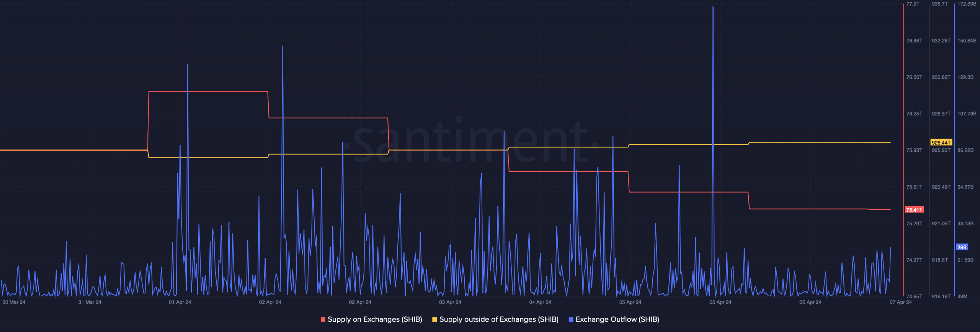Click the 75.61T axis label
The image size is (980, 332).
coord(914,187)
